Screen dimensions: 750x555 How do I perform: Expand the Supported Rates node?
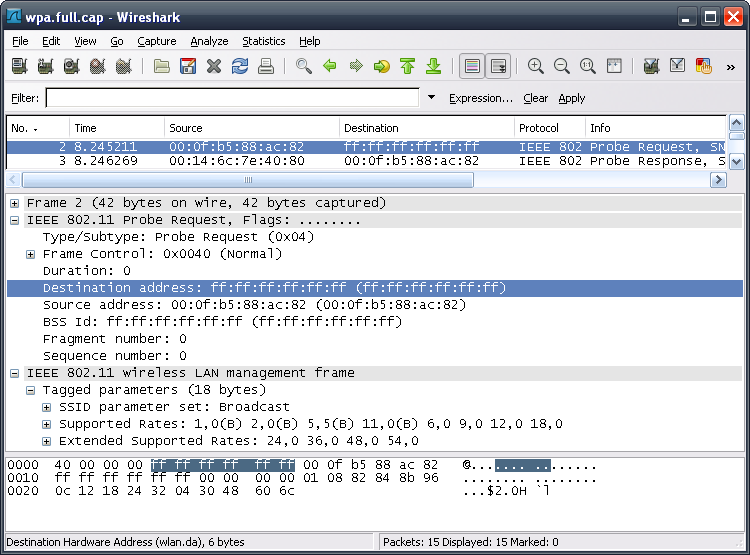point(46,424)
